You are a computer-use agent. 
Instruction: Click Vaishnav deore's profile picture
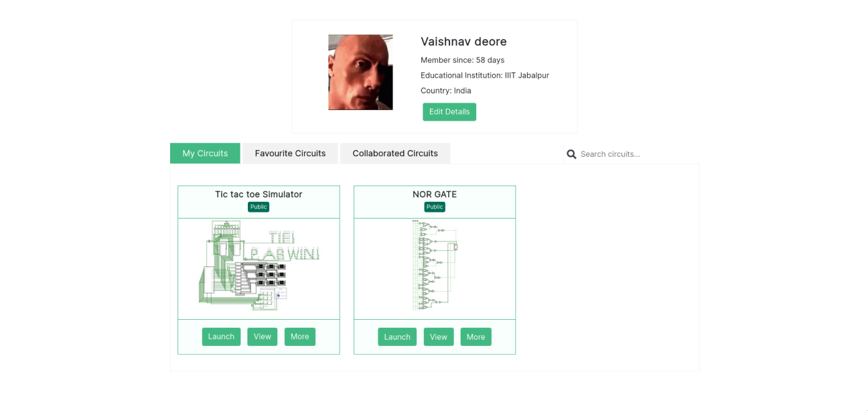tap(360, 72)
